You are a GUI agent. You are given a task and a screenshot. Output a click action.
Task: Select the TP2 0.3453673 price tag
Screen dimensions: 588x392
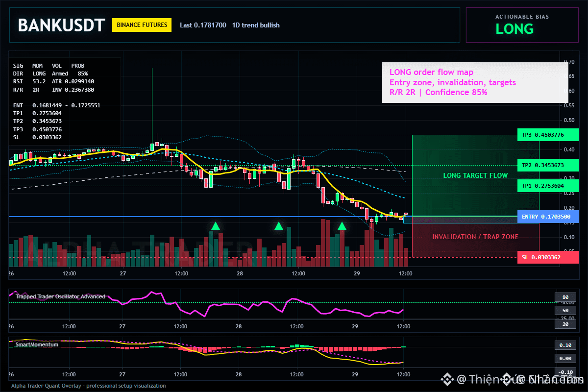coord(548,165)
